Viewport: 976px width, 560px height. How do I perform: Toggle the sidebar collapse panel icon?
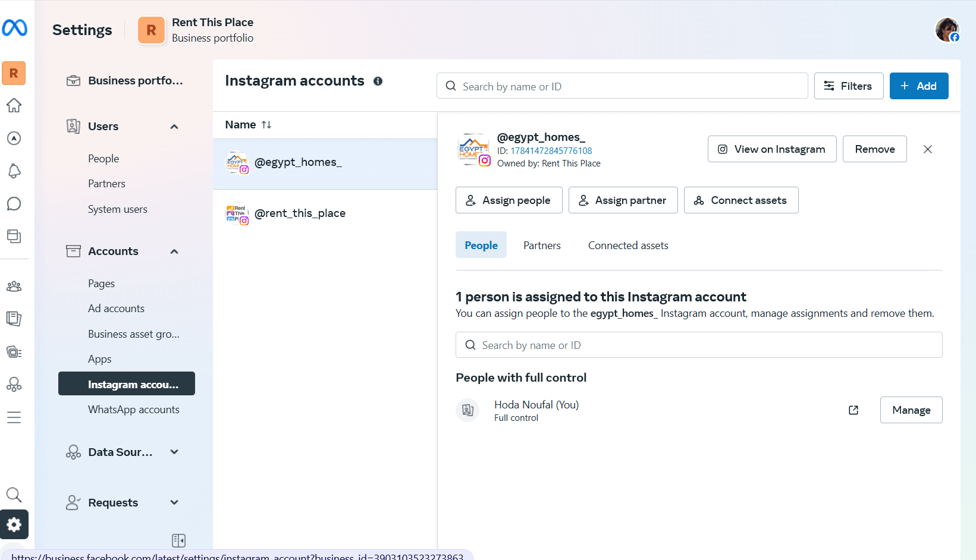(x=178, y=540)
